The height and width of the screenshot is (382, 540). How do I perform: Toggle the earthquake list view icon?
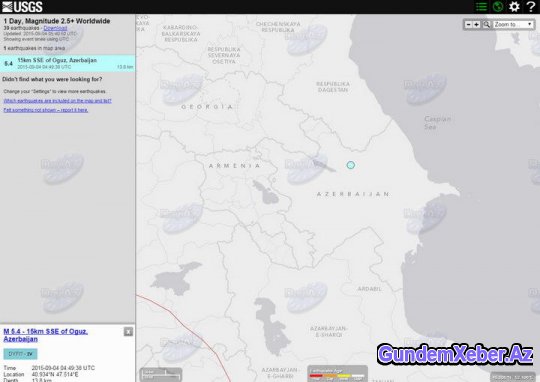(x=481, y=7)
